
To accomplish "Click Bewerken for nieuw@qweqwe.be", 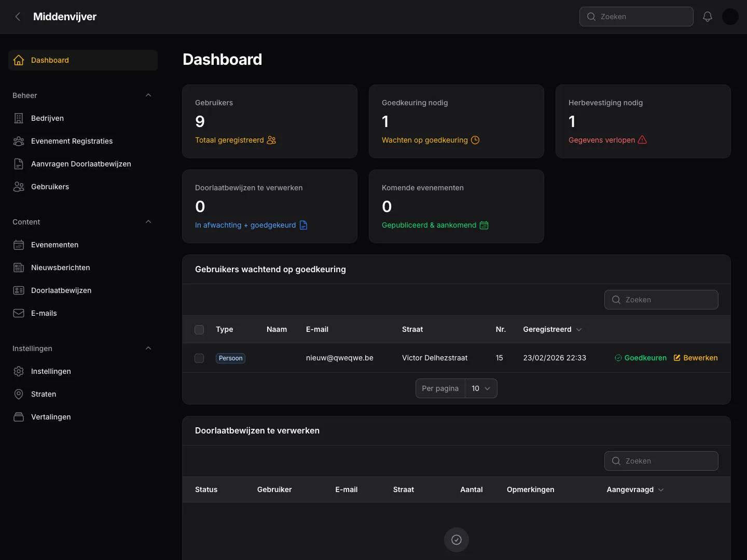I will pyautogui.click(x=696, y=358).
